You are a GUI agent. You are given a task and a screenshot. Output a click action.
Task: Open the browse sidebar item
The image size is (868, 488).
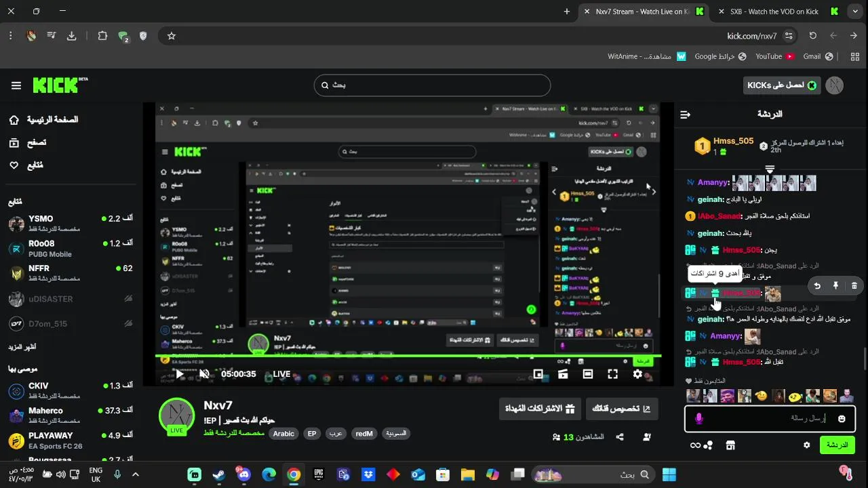[27, 142]
